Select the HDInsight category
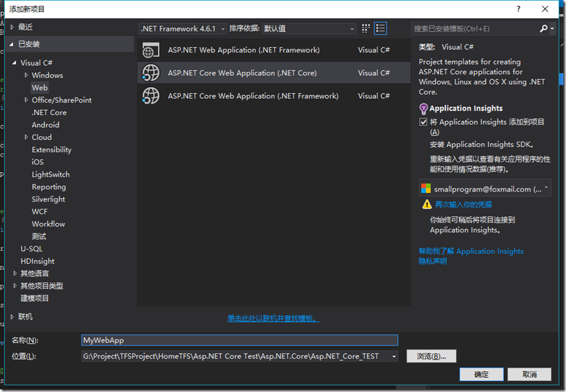Viewport: 566px width, 392px height. point(37,261)
